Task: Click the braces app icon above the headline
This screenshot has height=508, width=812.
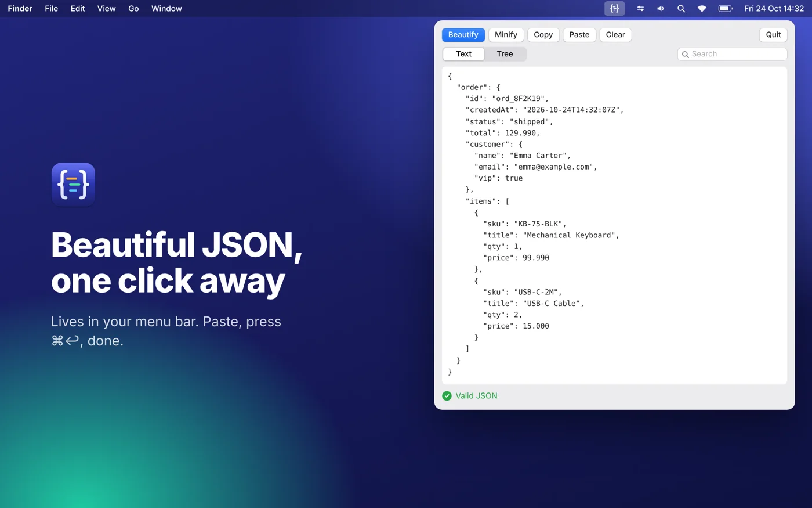Action: pos(73,185)
